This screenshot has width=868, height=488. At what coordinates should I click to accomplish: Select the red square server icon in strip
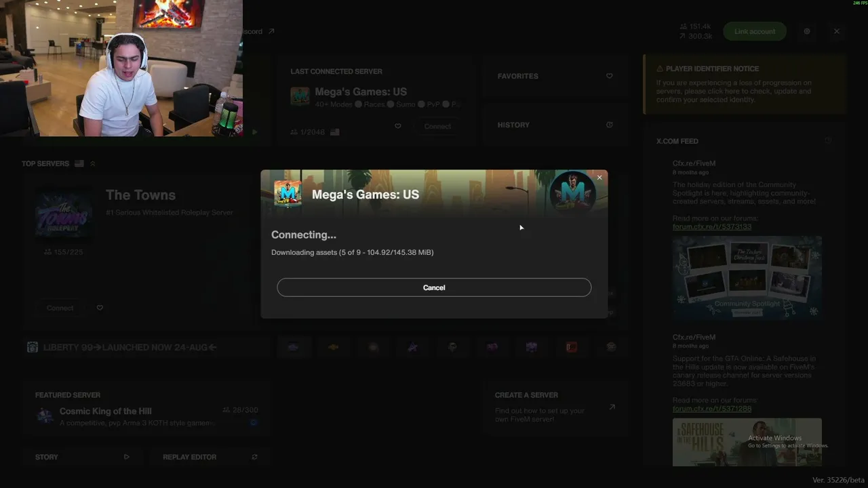[x=572, y=347]
